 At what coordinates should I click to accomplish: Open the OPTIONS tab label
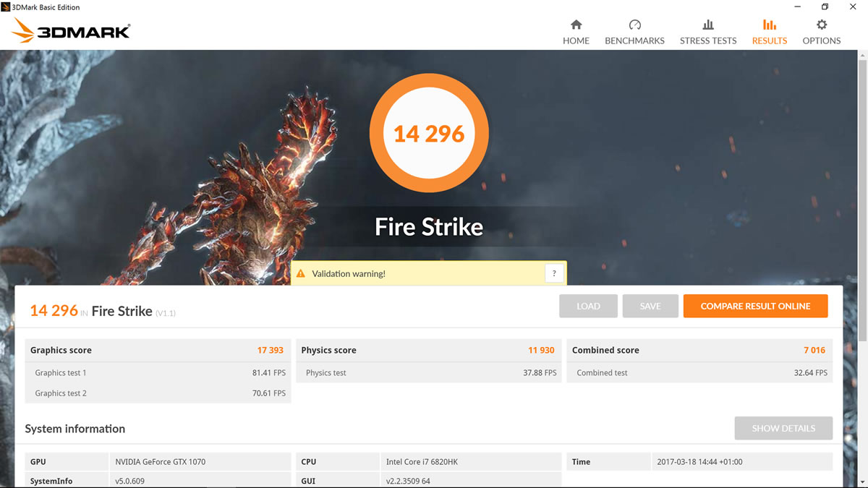(822, 41)
